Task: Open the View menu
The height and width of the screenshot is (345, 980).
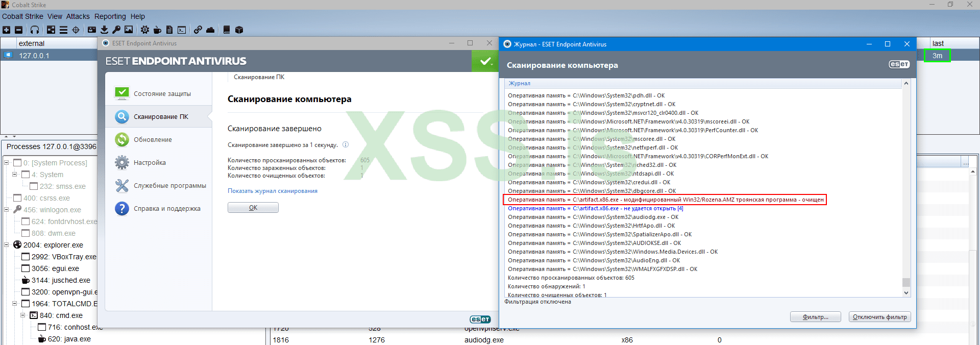Action: click(x=55, y=16)
